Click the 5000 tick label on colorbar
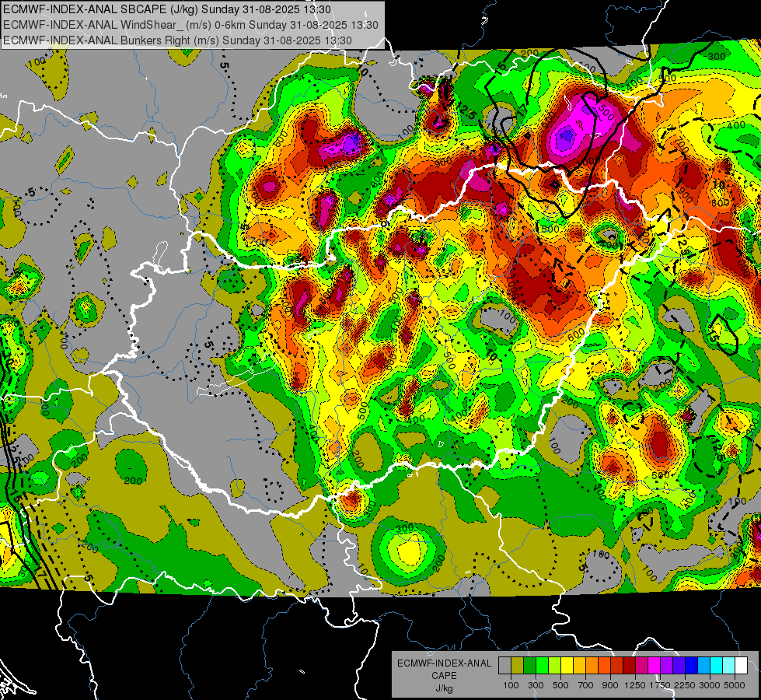761x700 pixels. [735, 685]
